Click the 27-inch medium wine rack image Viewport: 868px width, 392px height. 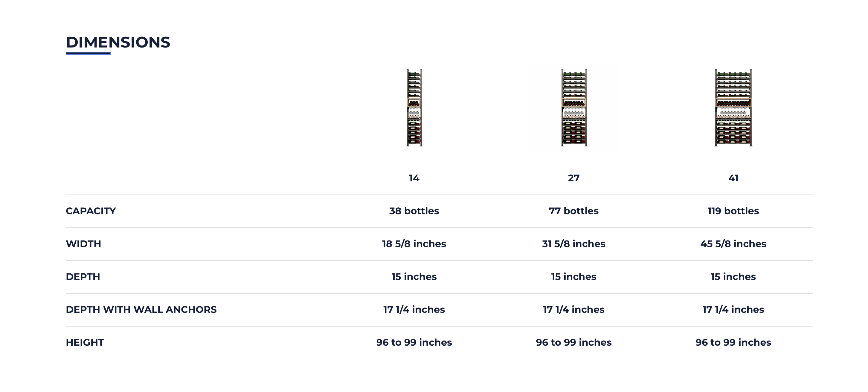coord(574,108)
